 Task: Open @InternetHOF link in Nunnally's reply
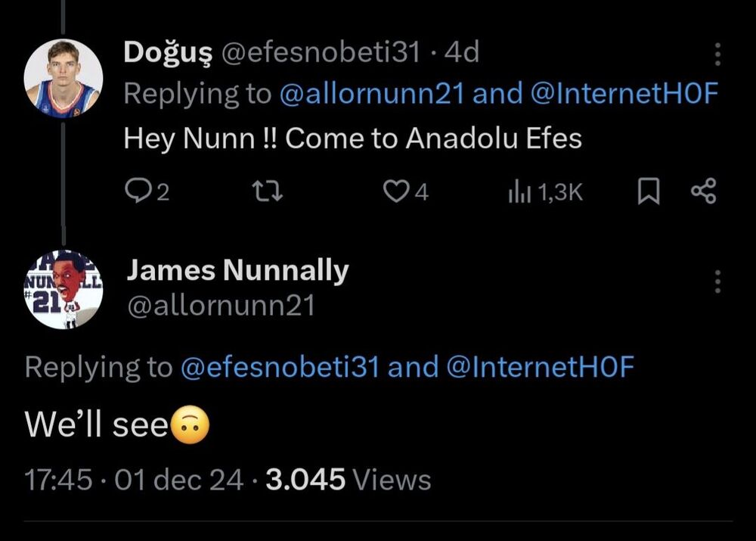coord(541,367)
